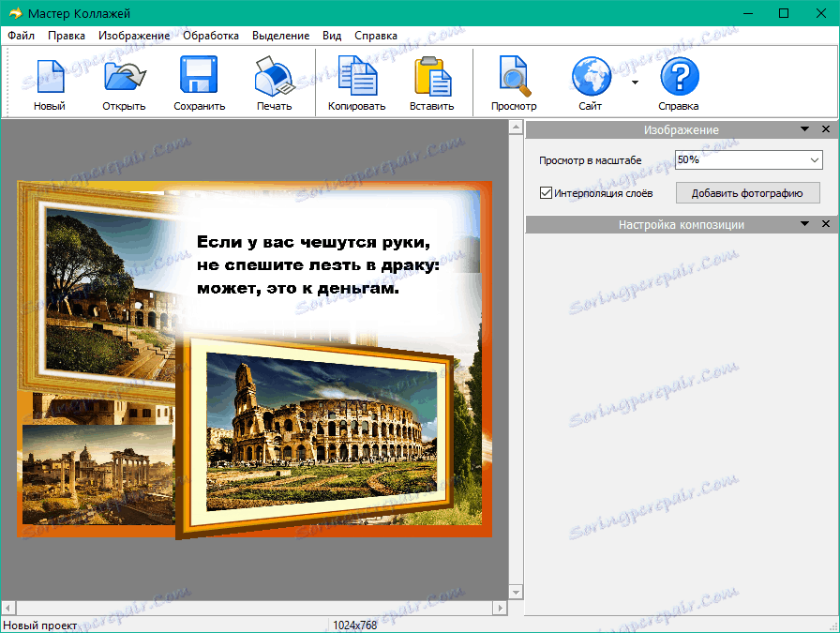This screenshot has height=633, width=840.
Task: Expand the Сайт toolbar dropdown arrow
Action: click(x=635, y=83)
